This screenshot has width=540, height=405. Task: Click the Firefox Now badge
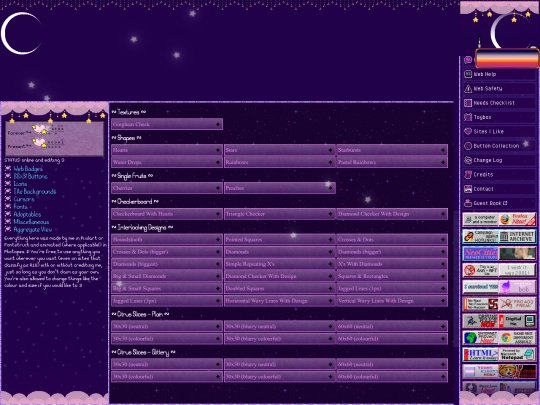point(517,219)
